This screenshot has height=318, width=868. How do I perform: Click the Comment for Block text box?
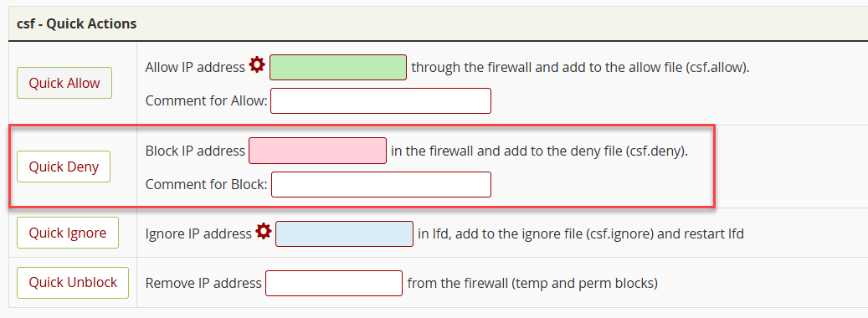381,184
